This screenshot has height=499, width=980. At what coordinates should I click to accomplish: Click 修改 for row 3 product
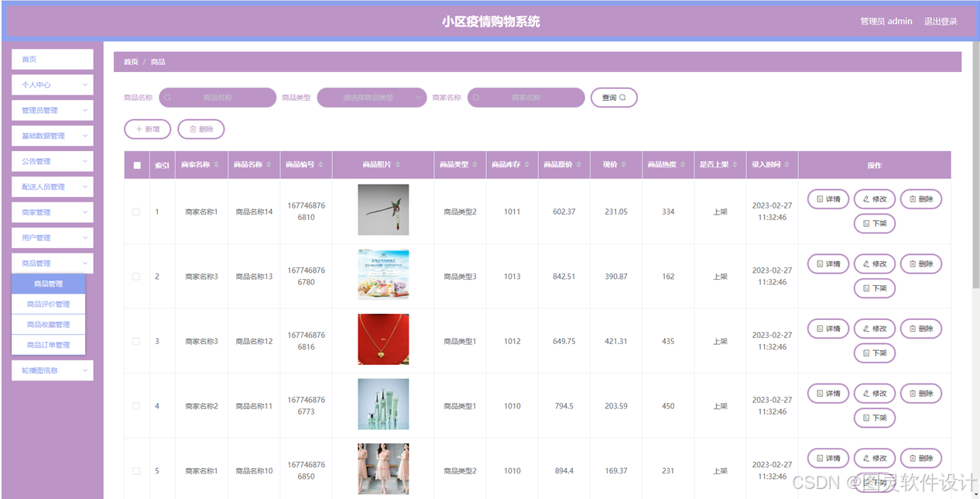[875, 329]
